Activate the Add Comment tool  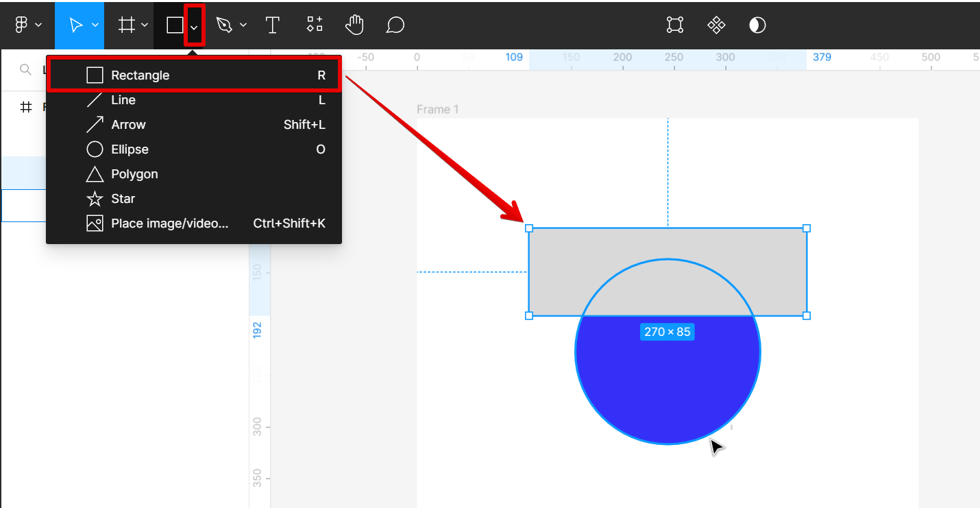[x=395, y=25]
